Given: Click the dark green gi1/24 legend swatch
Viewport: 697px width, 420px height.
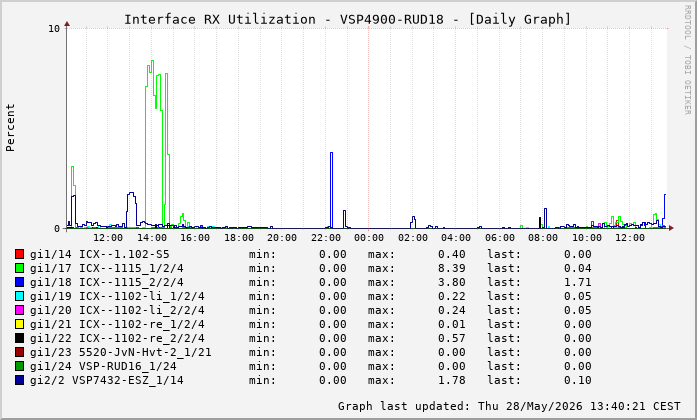Looking at the screenshot, I should click(x=19, y=366).
